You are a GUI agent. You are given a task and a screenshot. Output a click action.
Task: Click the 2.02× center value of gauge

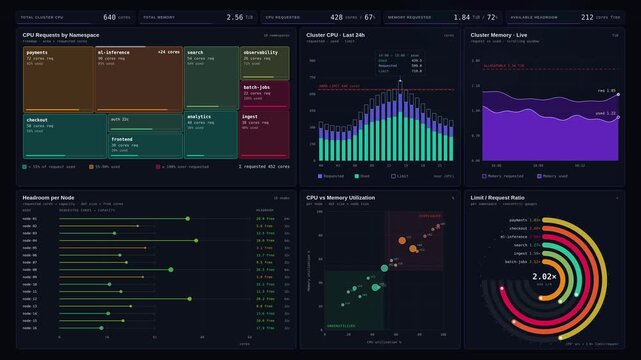544,277
